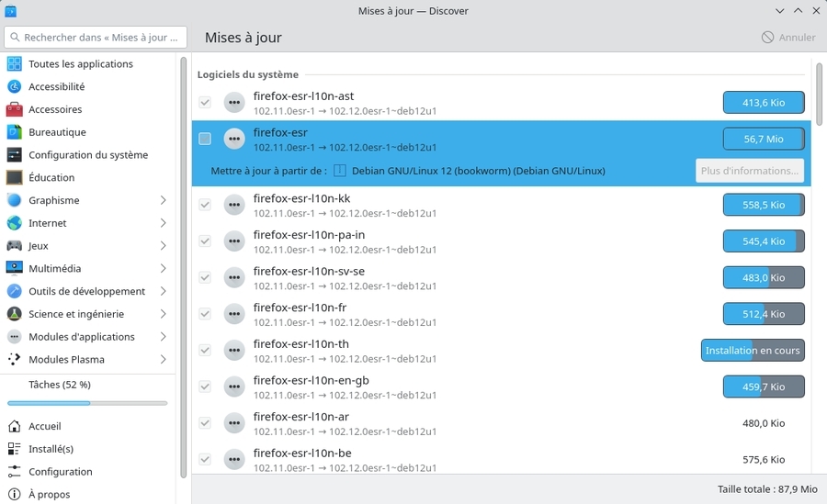Open À propos info icon
Screen dimensions: 827x504
point(14,494)
